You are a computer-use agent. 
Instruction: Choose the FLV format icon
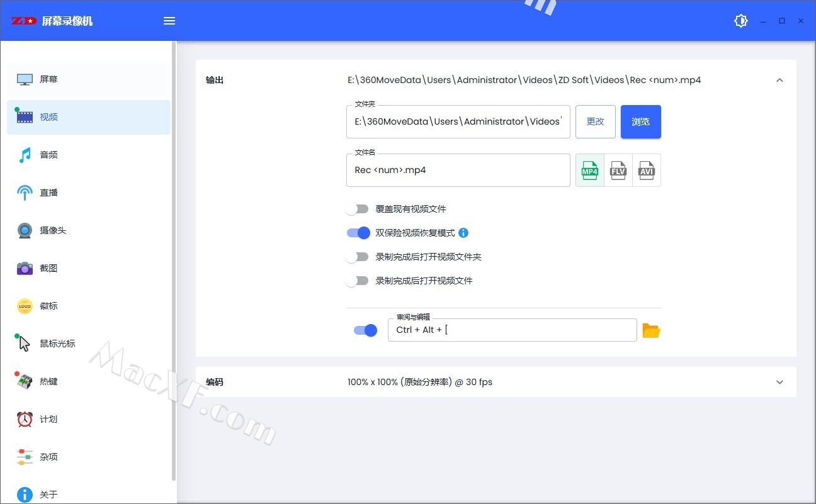coord(618,171)
